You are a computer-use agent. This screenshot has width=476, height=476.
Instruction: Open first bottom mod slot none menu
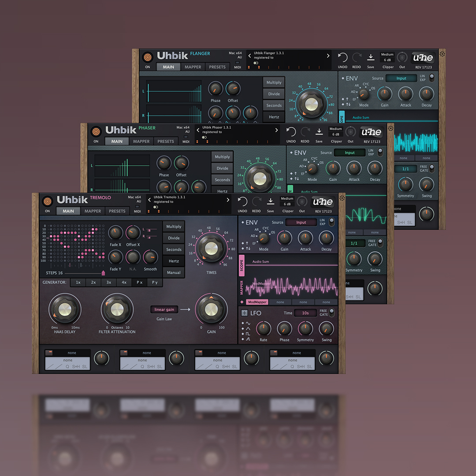[72, 353]
